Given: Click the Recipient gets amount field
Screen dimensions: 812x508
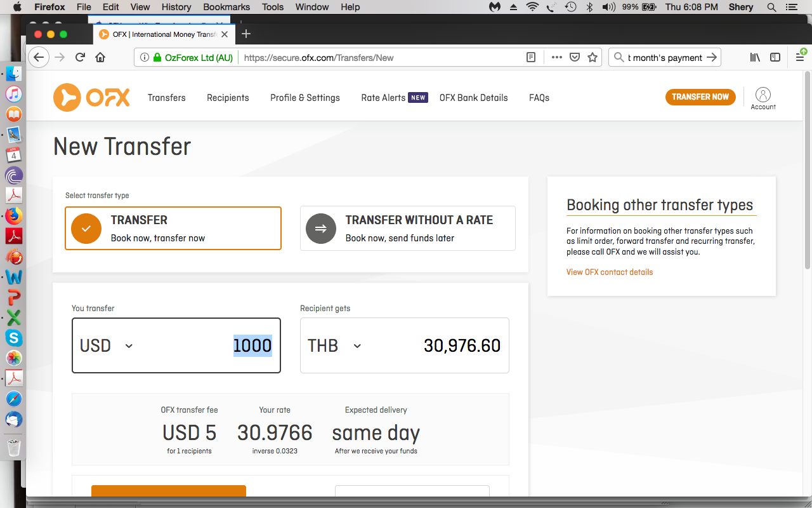Looking at the screenshot, I should pos(405,345).
